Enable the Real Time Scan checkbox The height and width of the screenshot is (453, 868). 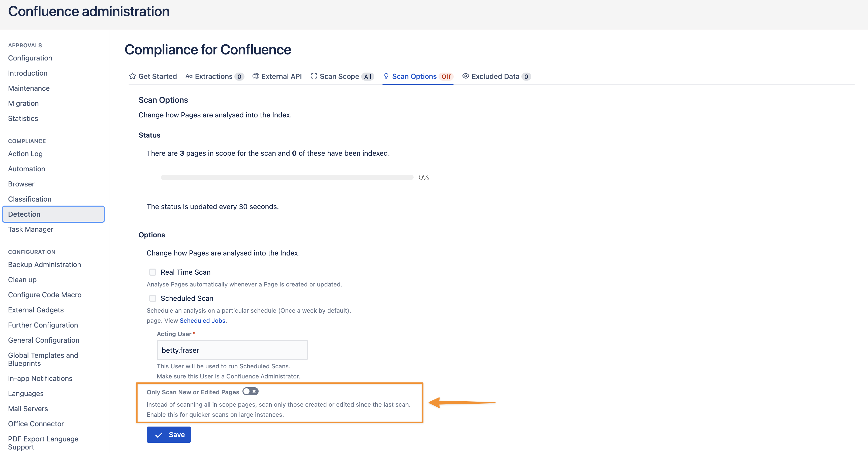click(153, 272)
